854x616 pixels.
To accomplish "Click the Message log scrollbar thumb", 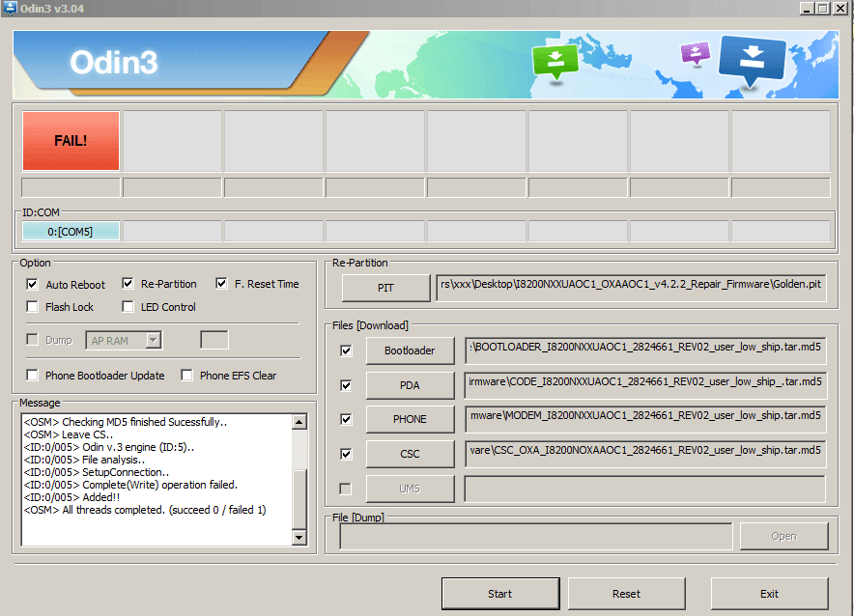I will coord(299,498).
